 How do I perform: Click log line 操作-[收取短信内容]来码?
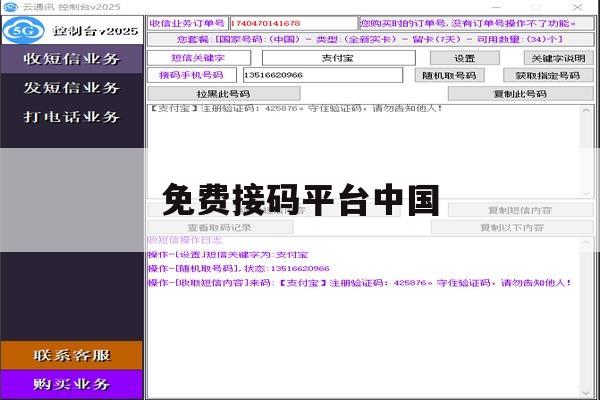coord(359,283)
